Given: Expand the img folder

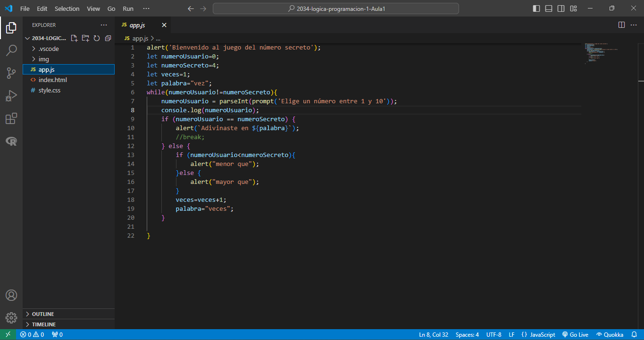Looking at the screenshot, I should click(68, 59).
